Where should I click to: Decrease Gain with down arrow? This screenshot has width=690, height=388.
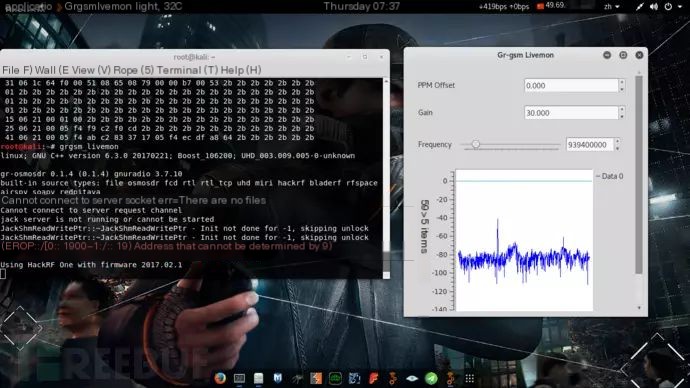(622, 116)
